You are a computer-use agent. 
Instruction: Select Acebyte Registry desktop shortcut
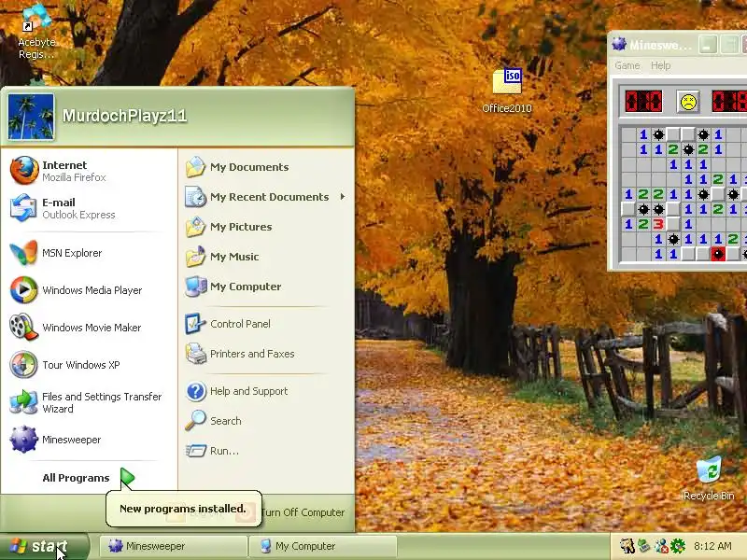tap(36, 34)
